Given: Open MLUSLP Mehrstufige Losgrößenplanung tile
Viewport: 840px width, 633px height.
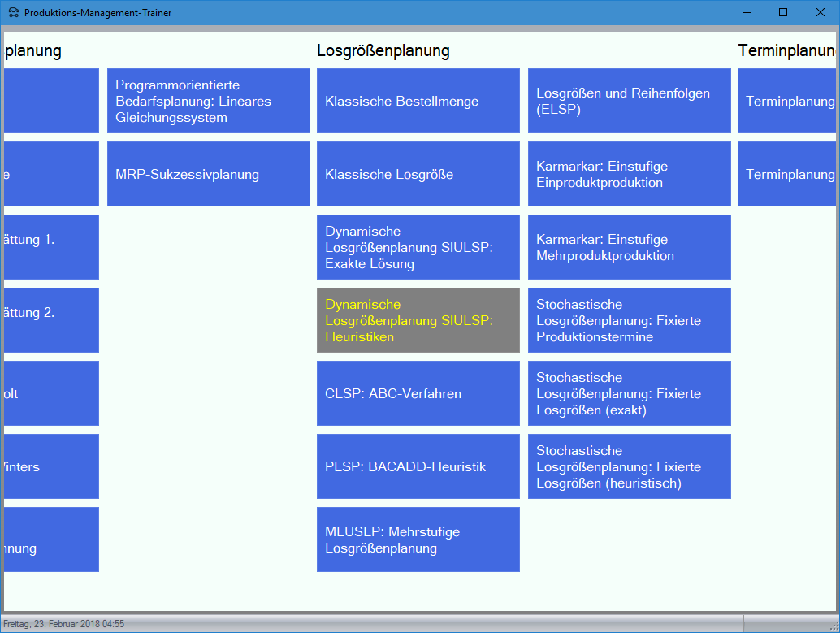Looking at the screenshot, I should tap(418, 540).
